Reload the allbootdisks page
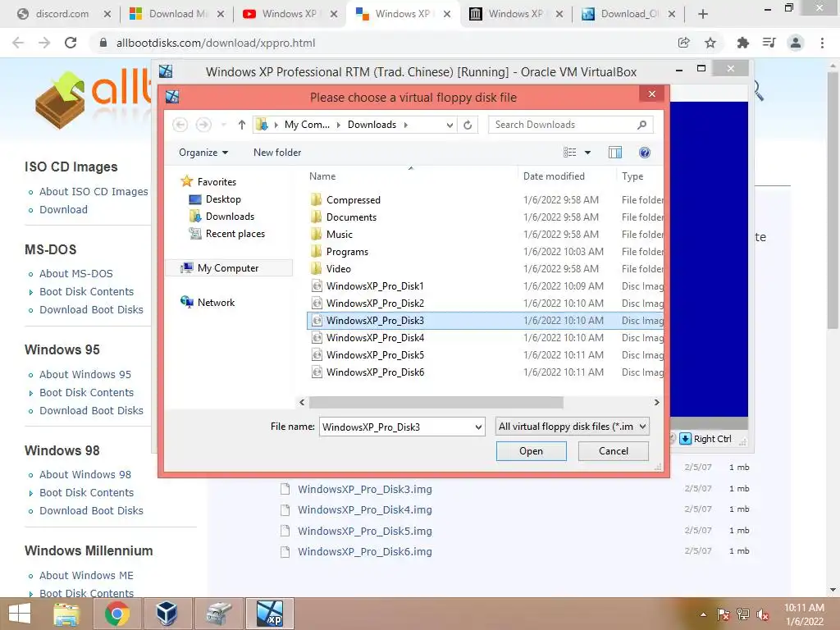The image size is (840, 630). (x=71, y=43)
